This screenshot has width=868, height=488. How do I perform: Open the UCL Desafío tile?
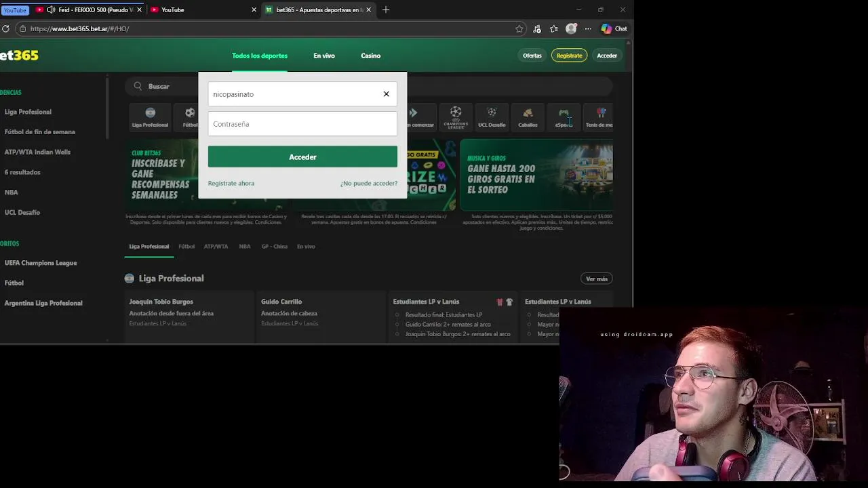click(x=492, y=117)
